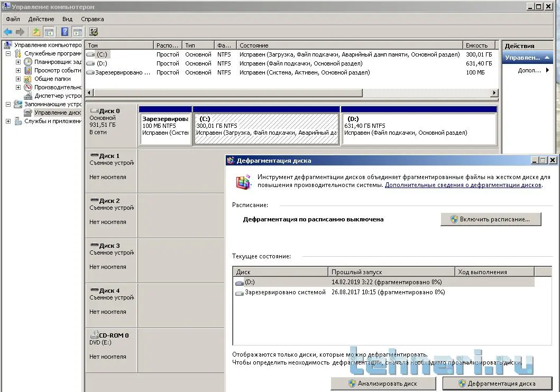
Task: Click the disk settings toolbar icon
Action: pyautogui.click(x=94, y=32)
